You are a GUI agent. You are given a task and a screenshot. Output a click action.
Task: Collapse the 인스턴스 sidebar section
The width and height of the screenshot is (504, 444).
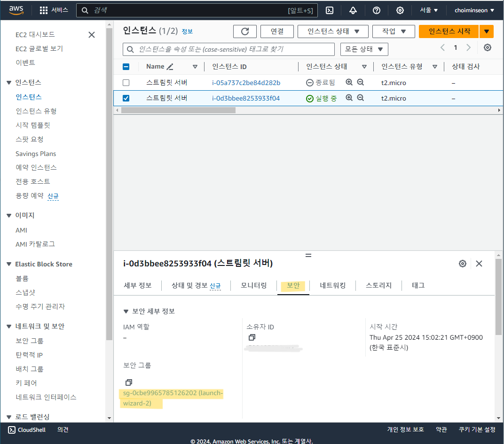pos(8,83)
